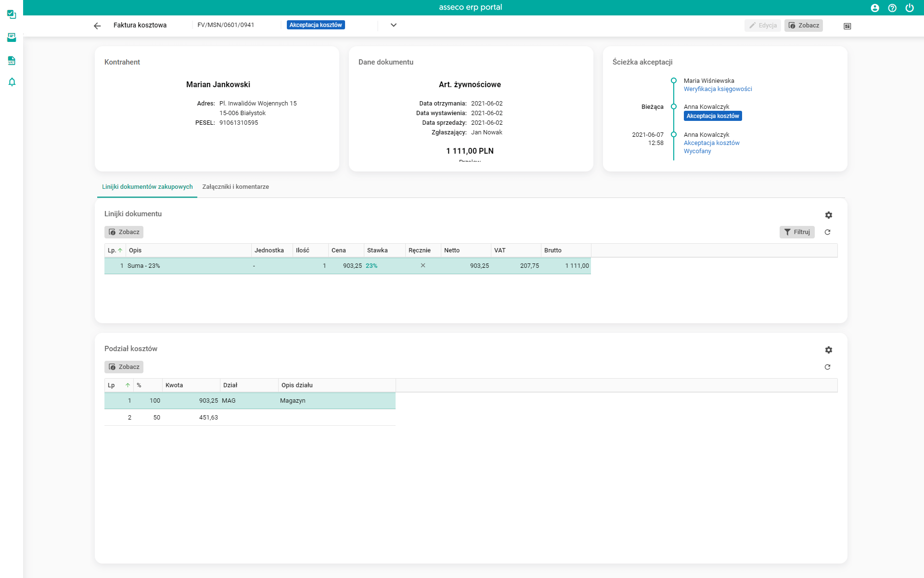The width and height of the screenshot is (924, 578).
Task: Click the Filtruj button
Action: tap(796, 232)
